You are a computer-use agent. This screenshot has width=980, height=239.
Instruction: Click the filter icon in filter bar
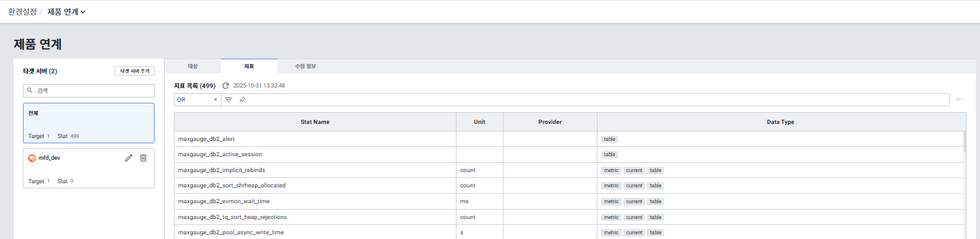(x=229, y=100)
